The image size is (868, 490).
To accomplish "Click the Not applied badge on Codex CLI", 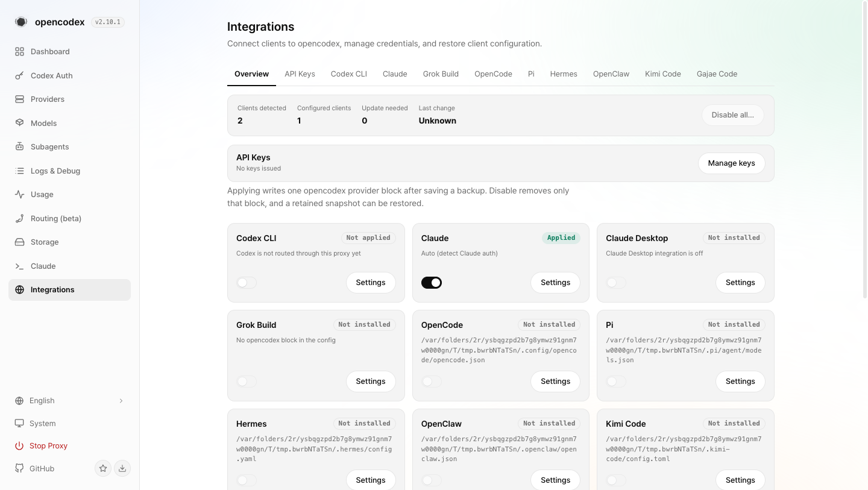I will pos(368,238).
